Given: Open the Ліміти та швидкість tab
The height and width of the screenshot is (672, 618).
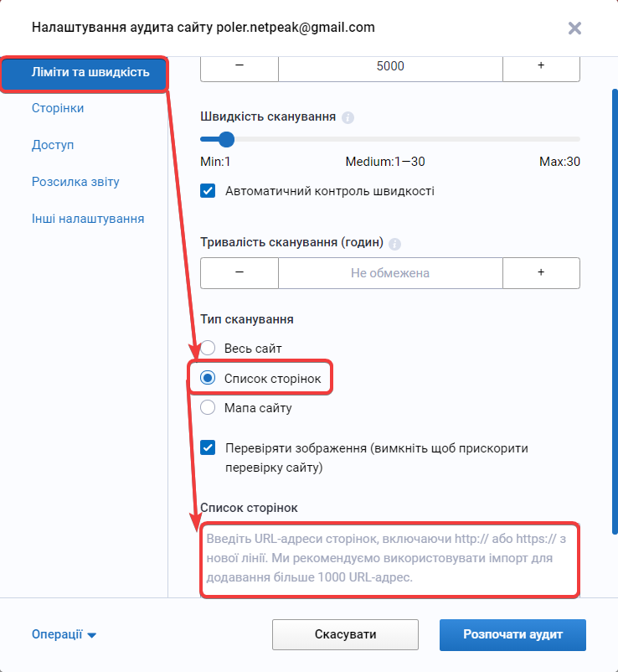Looking at the screenshot, I should point(84,72).
